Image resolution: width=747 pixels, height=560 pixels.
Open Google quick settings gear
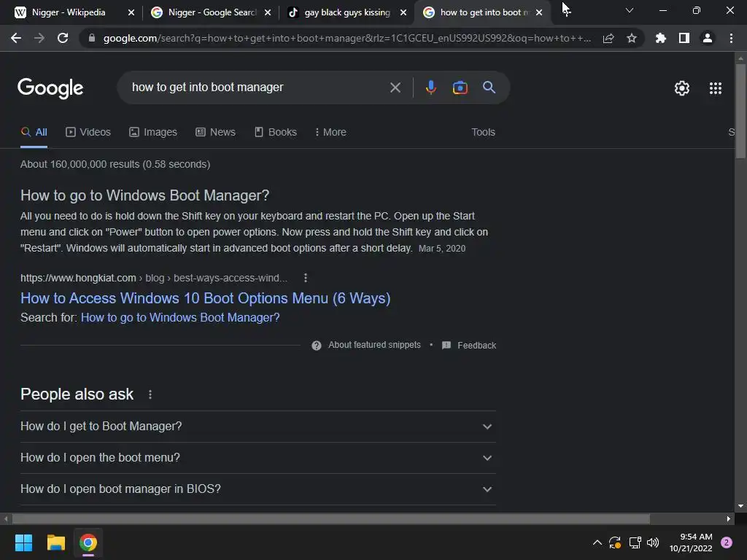tap(682, 88)
